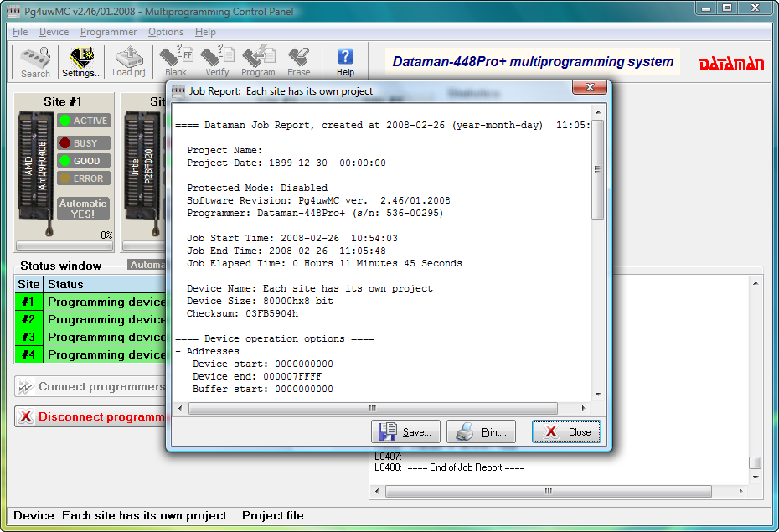Screen dimensions: 779x532
Task: Click the Program toolbar icon
Action: 258,62
